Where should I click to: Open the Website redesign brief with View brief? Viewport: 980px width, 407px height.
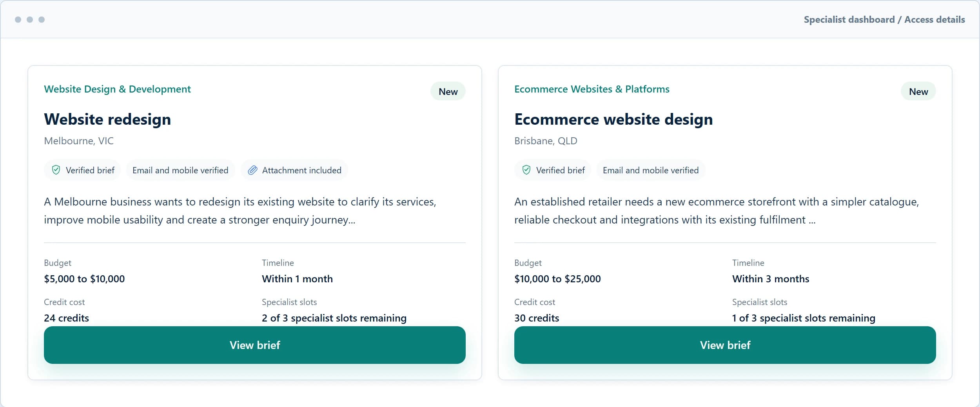[x=255, y=345]
